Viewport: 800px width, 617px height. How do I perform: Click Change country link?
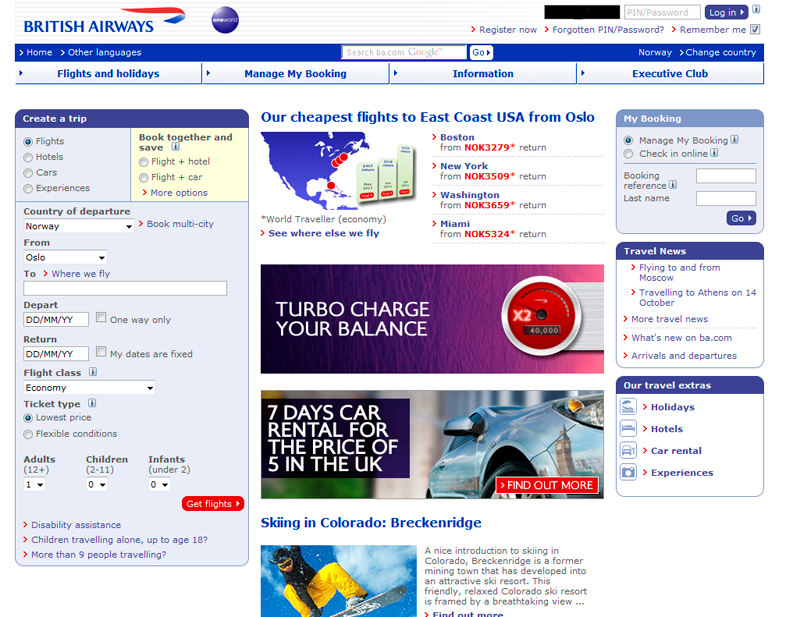(720, 52)
